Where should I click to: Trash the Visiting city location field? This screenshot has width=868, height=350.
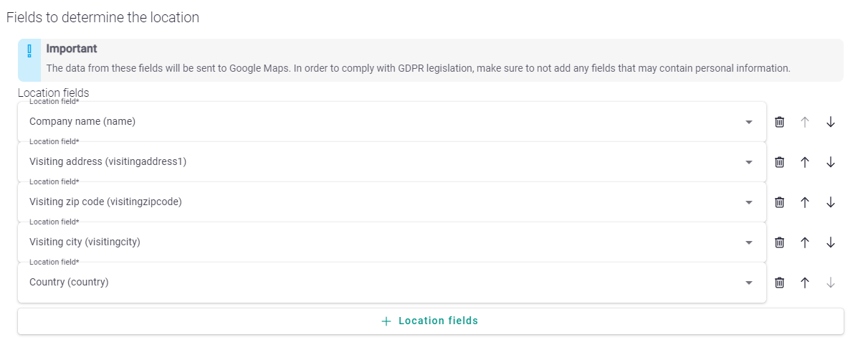pos(780,242)
